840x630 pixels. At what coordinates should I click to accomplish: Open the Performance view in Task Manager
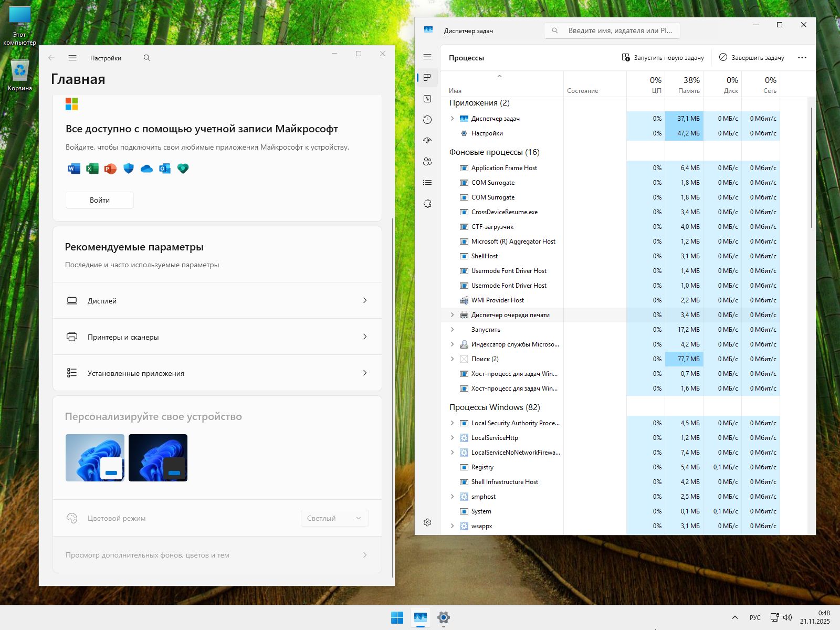[x=427, y=98]
